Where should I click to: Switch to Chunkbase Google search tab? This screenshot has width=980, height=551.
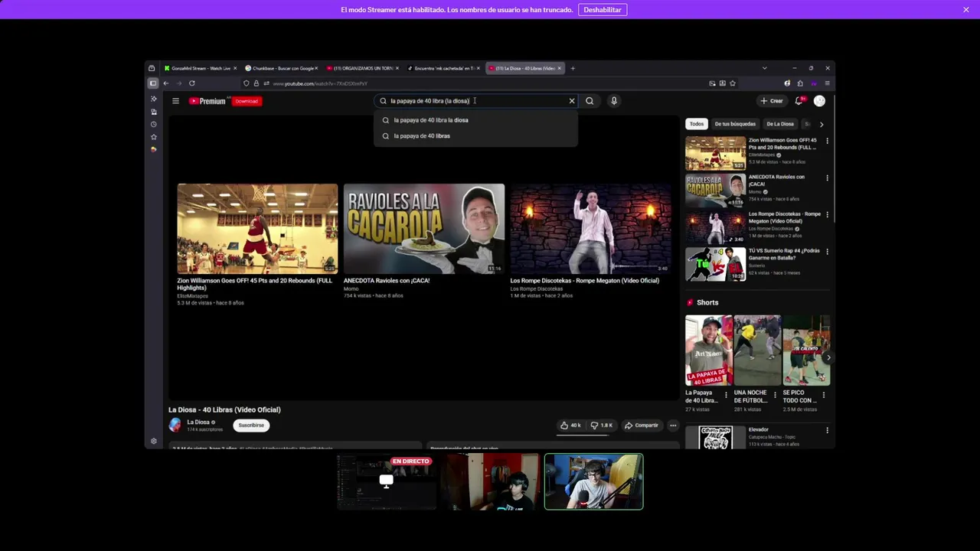coord(280,68)
